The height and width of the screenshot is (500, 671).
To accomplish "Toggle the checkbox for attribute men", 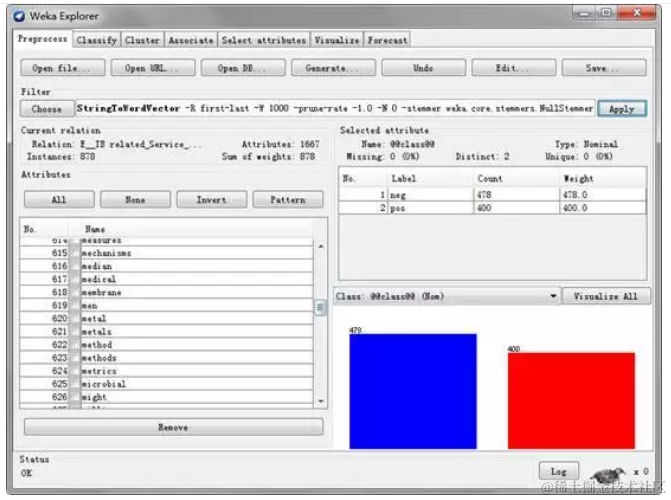I will pos(75,306).
